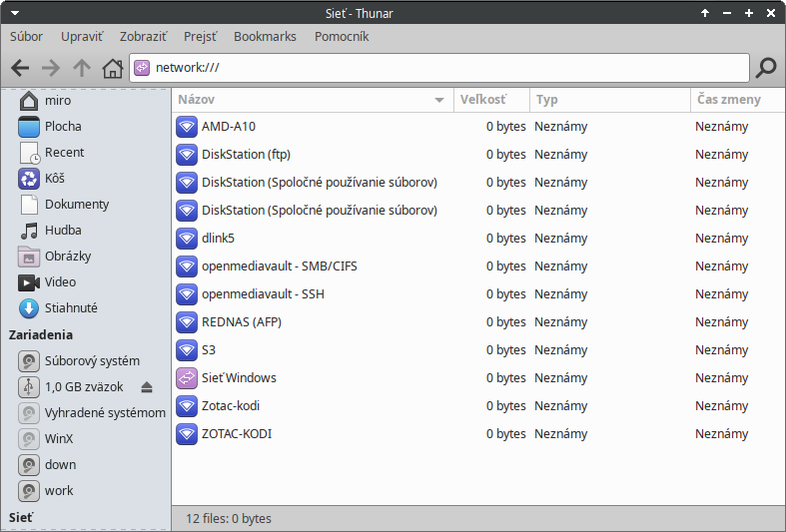Screen dimensions: 786x532
Task: Go back with the left arrow button
Action: click(x=20, y=68)
